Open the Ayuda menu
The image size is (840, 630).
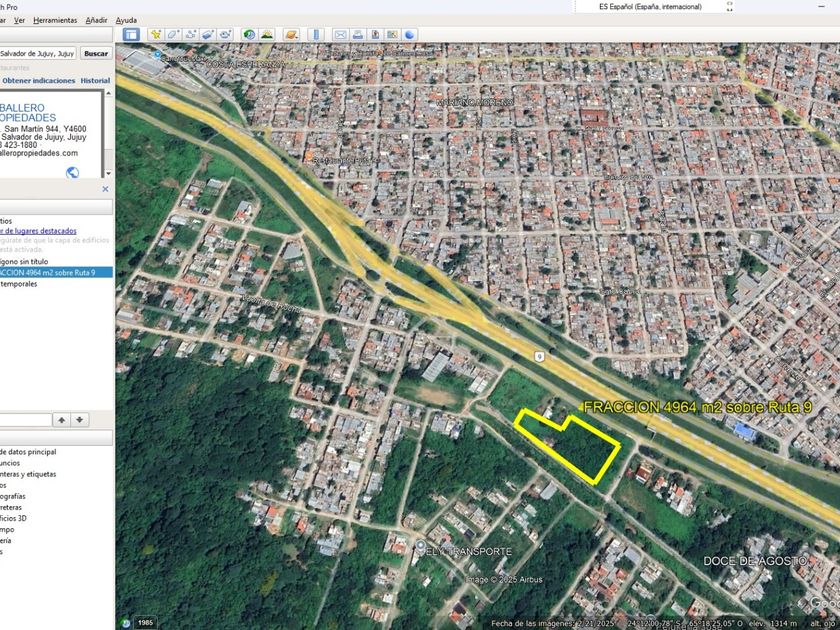click(126, 20)
